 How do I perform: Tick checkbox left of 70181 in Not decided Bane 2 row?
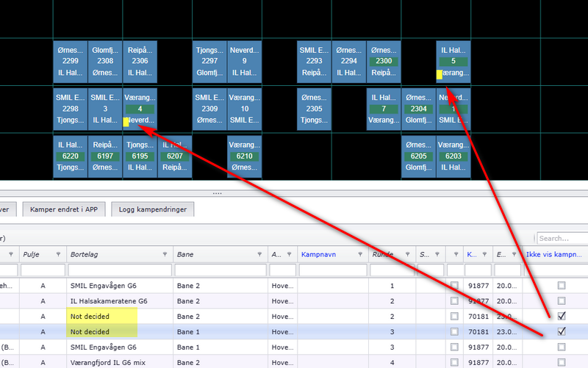[x=454, y=317]
